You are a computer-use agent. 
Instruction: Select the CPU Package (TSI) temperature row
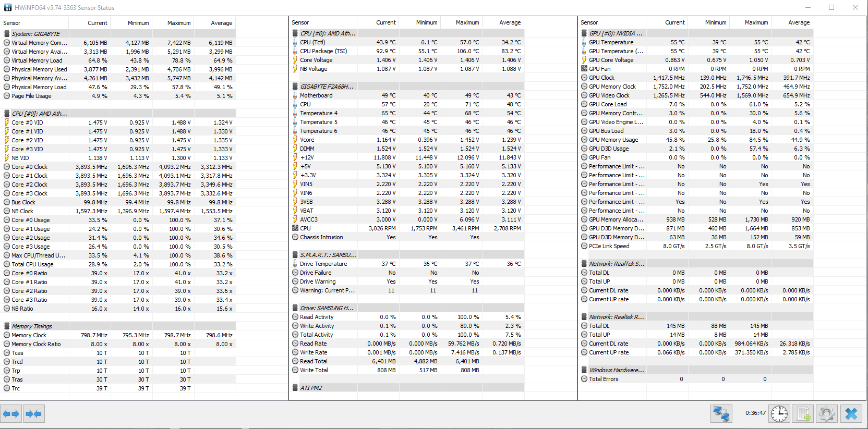(323, 51)
